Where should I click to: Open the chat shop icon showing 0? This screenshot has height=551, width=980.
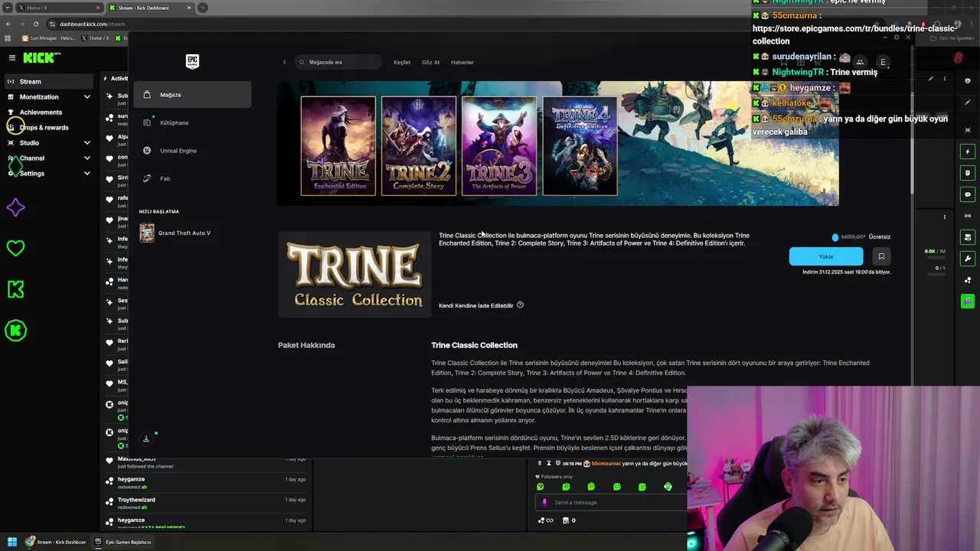pyautogui.click(x=569, y=520)
